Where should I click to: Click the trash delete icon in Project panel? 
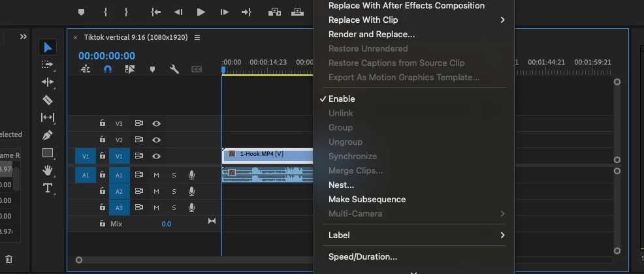[x=9, y=259]
